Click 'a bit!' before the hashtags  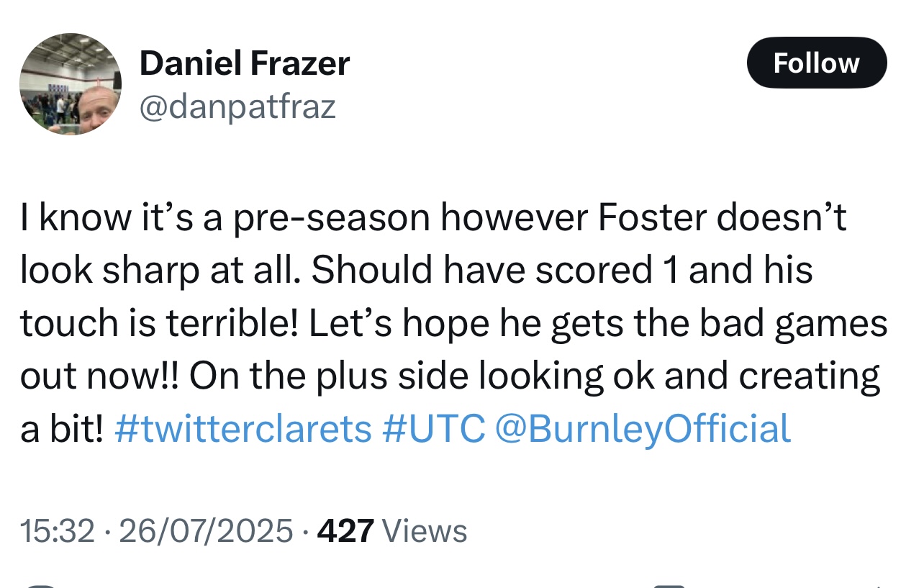pos(62,428)
